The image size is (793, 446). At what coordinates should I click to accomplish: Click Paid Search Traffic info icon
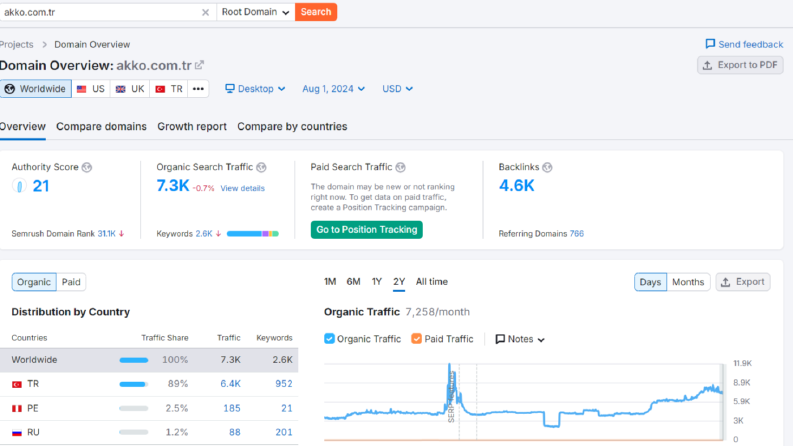click(x=401, y=167)
